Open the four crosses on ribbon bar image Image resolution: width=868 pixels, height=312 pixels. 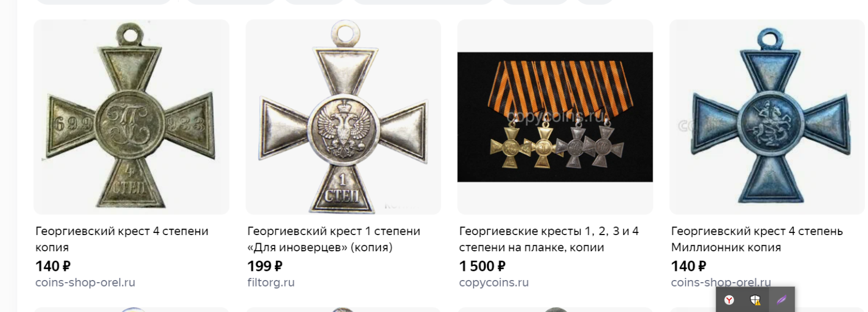[x=555, y=117]
